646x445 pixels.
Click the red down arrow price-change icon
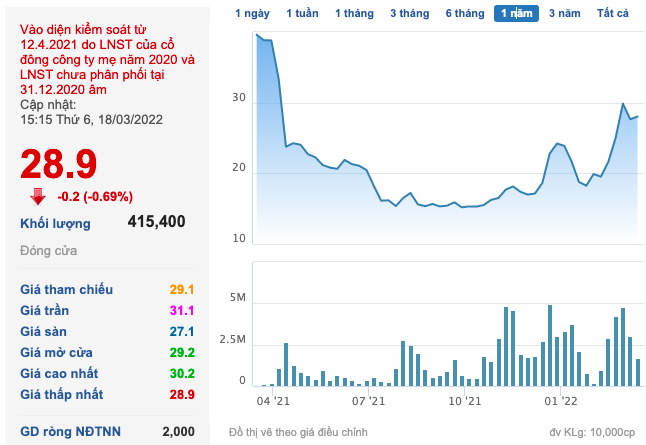(x=38, y=196)
